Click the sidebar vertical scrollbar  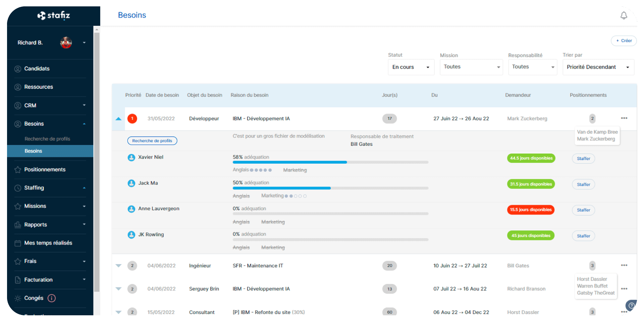(97, 162)
